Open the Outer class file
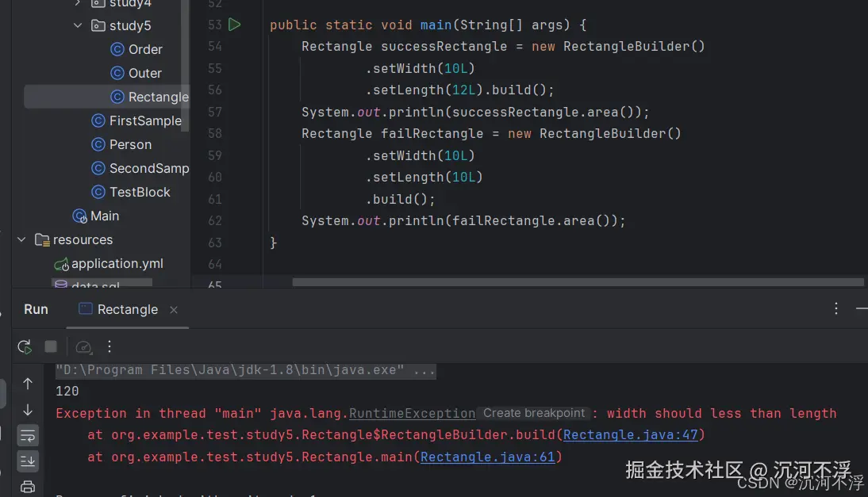The height and width of the screenshot is (497, 868). click(136, 73)
